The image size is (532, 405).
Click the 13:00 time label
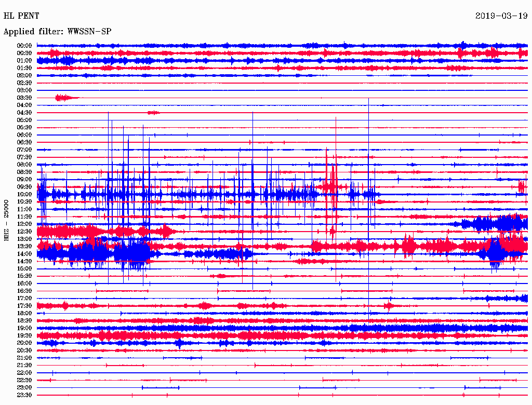pyautogui.click(x=24, y=239)
